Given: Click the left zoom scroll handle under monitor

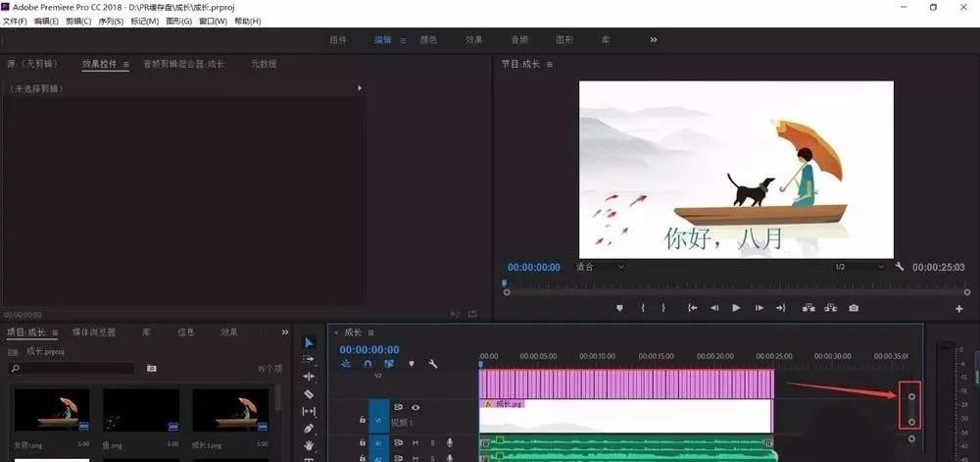Looking at the screenshot, I should pyautogui.click(x=507, y=292).
